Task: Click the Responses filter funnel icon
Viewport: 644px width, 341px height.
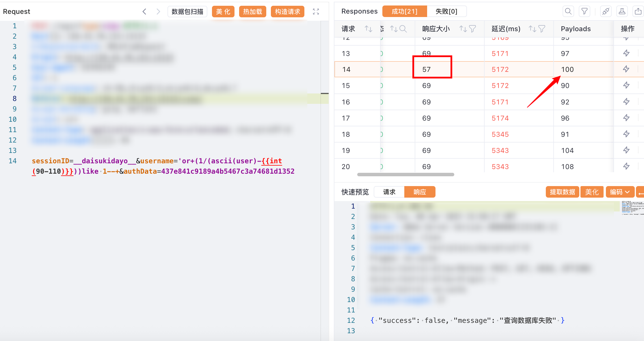Action: tap(585, 12)
